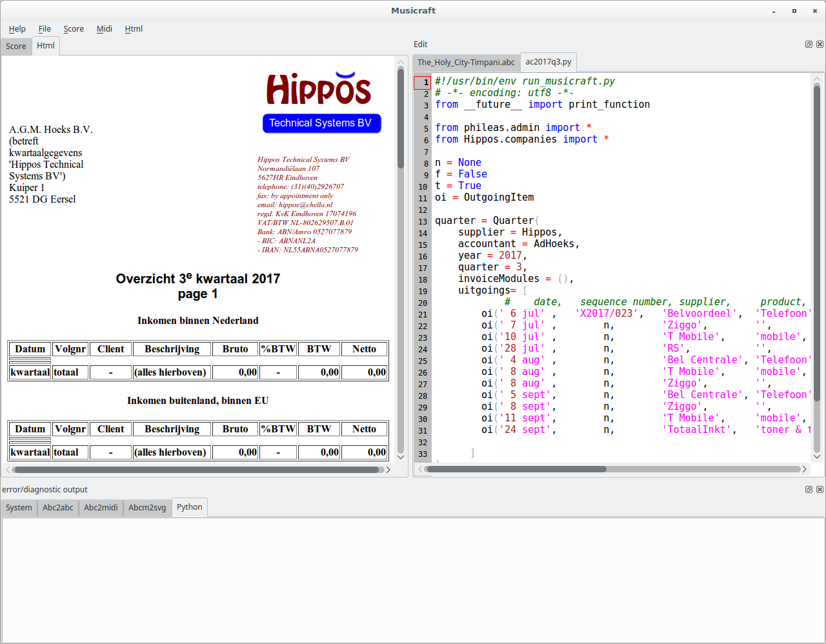The height and width of the screenshot is (644, 826).
Task: Click Html view scroll-left arrow
Action: click(8, 470)
